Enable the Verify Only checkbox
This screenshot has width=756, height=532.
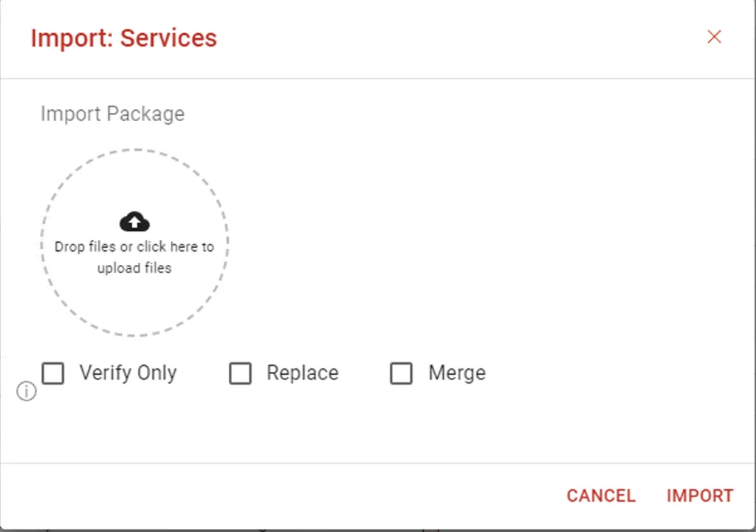[53, 373]
